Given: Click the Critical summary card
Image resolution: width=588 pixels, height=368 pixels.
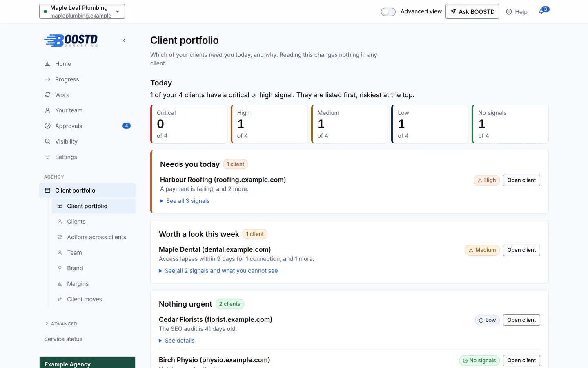Looking at the screenshot, I should coord(189,124).
